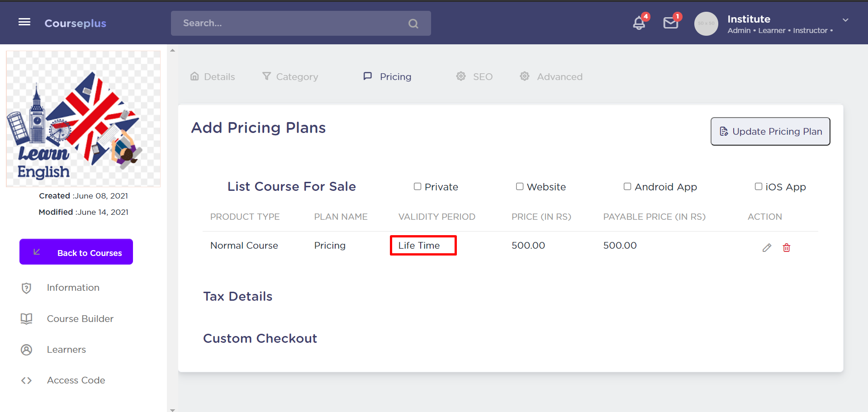The image size is (868, 412).
Task: Tick the Website checkbox
Action: [x=520, y=186]
